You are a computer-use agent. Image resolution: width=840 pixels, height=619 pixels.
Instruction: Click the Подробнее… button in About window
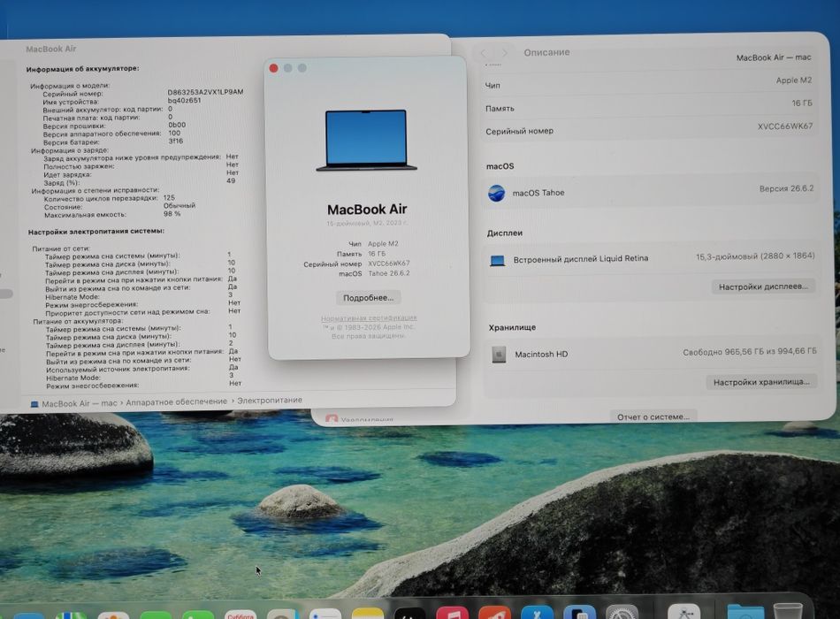(x=368, y=297)
